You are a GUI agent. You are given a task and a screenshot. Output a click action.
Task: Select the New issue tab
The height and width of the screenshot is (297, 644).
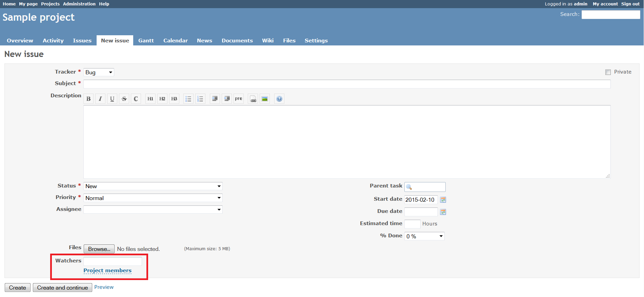tap(115, 40)
